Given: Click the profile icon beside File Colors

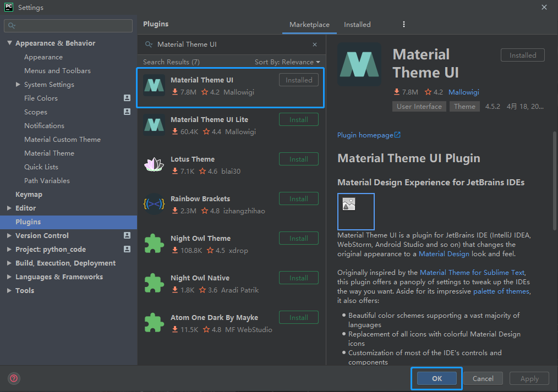Looking at the screenshot, I should pyautogui.click(x=127, y=98).
